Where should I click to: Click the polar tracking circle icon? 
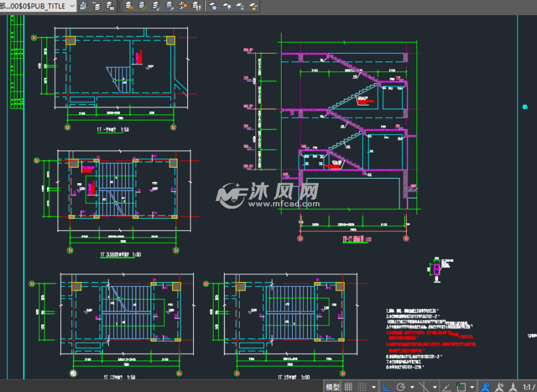pos(401,387)
